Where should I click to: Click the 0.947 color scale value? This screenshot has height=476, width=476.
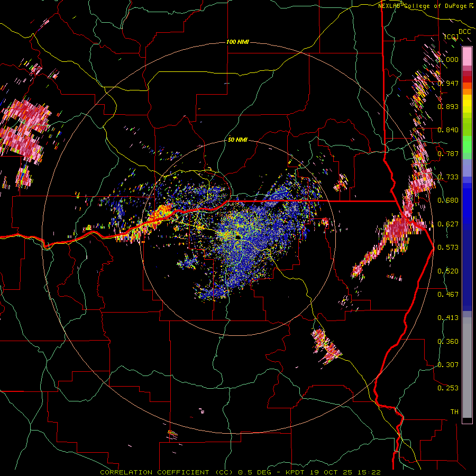(x=448, y=83)
